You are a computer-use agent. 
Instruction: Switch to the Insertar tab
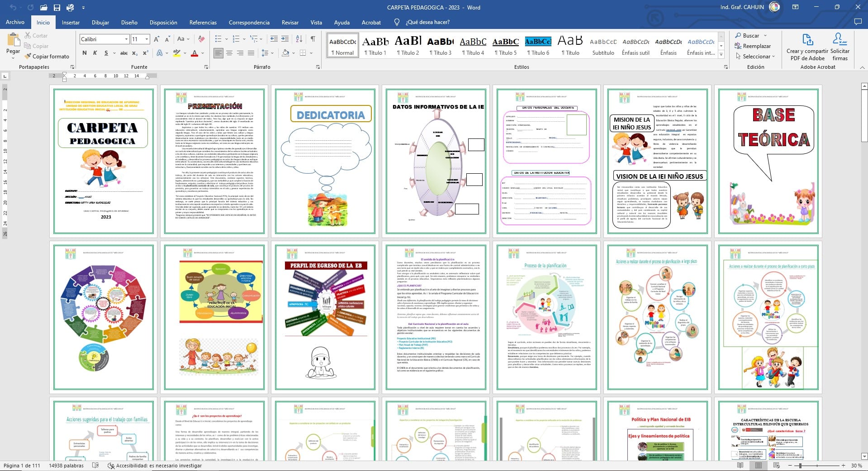(x=71, y=22)
